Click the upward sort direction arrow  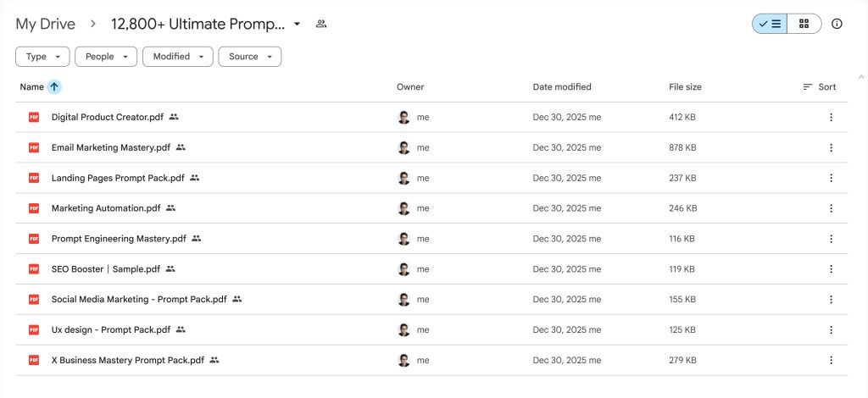coord(54,86)
